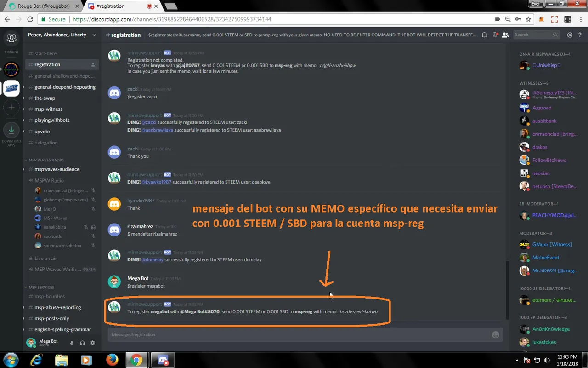Switch to #registration browser tab
Screen dimensions: 588x368
(x=122, y=6)
